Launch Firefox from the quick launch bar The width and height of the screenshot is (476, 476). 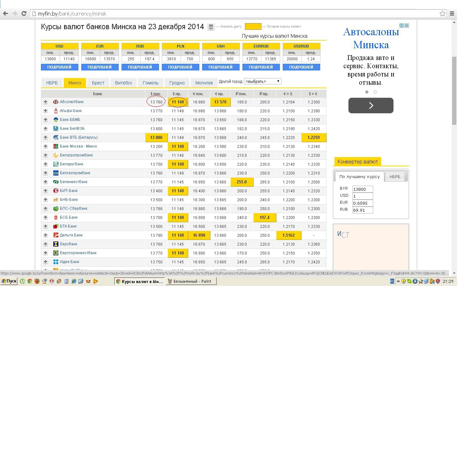pos(37,281)
